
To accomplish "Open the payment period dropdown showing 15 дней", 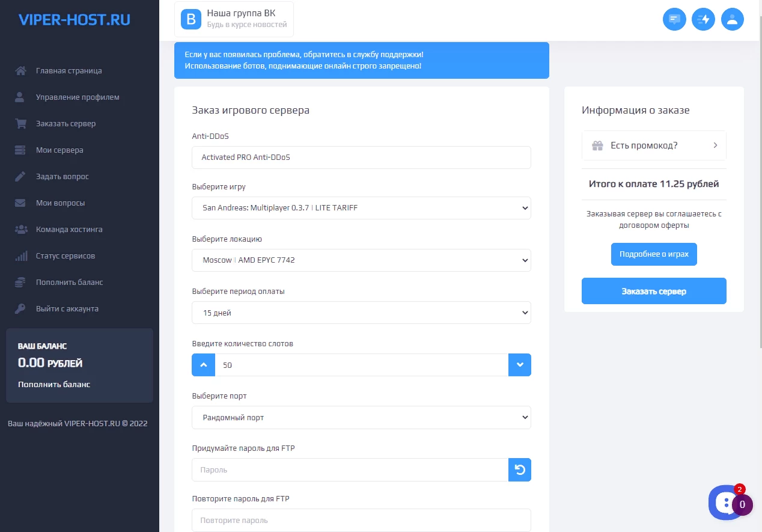I will pyautogui.click(x=361, y=313).
